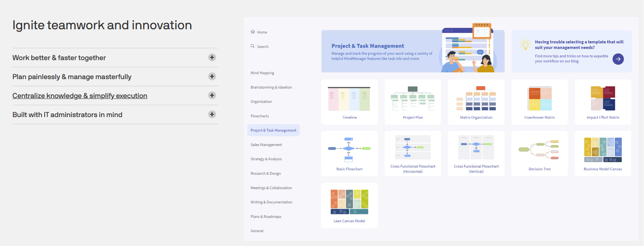Open the Decision Tree template icon

540,149
